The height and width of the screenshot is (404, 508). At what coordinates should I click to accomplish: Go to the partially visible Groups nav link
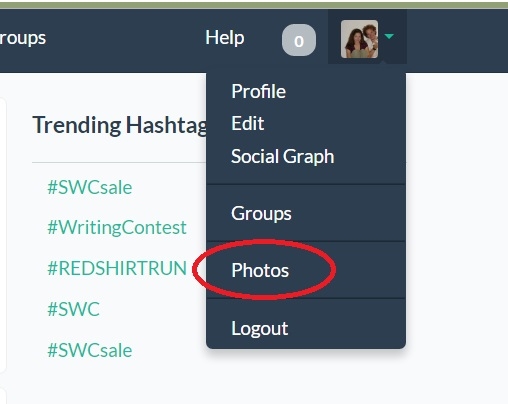23,39
